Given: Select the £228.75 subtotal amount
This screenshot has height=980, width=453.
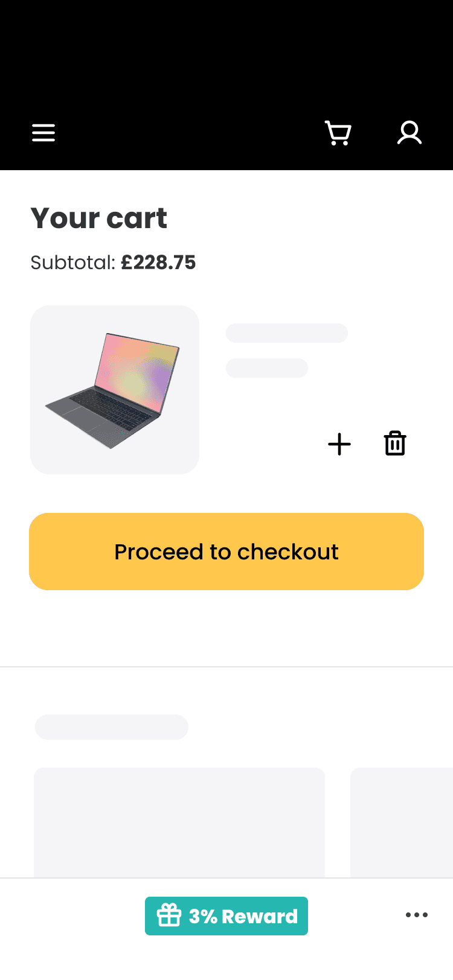Looking at the screenshot, I should [158, 262].
